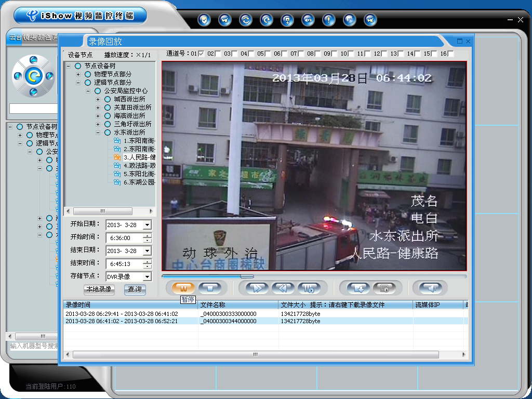Click the 本地录像 button
Screen dimensions: 532x399
coord(99,289)
